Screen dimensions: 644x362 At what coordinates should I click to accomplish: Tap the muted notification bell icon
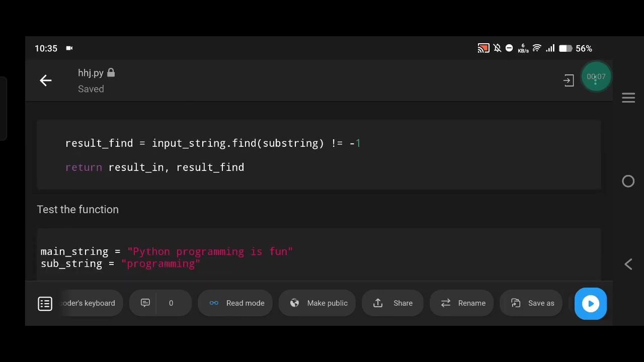497,48
